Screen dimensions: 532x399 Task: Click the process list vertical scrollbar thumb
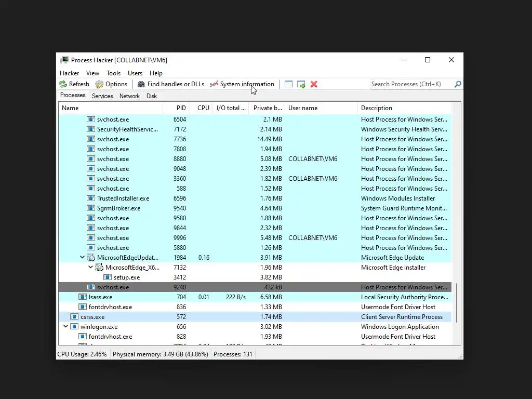457,303
